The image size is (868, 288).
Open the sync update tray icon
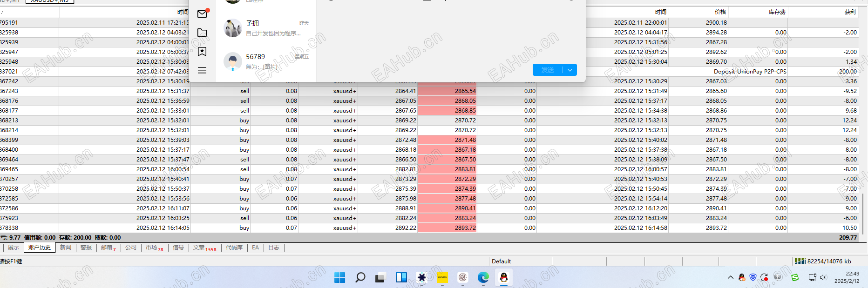pyautogui.click(x=764, y=277)
